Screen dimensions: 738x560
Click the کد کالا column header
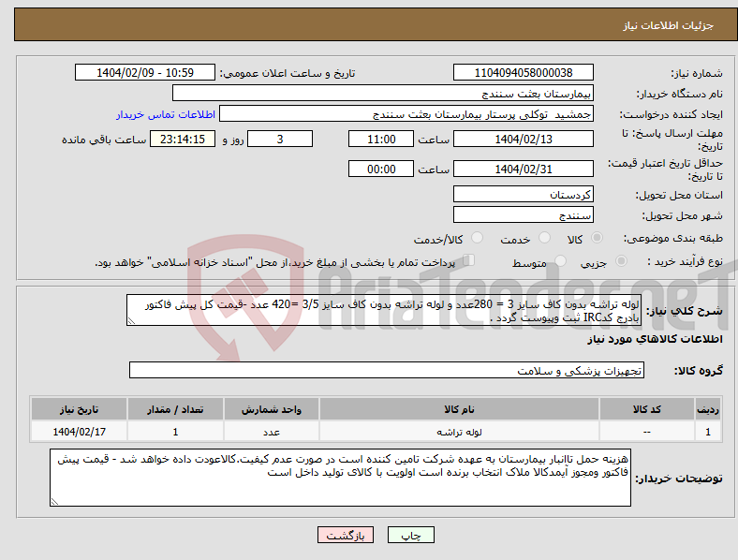click(x=647, y=409)
